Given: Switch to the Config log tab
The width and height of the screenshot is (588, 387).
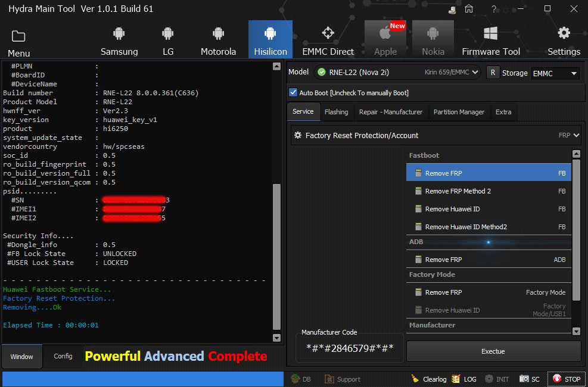Looking at the screenshot, I should [x=63, y=356].
